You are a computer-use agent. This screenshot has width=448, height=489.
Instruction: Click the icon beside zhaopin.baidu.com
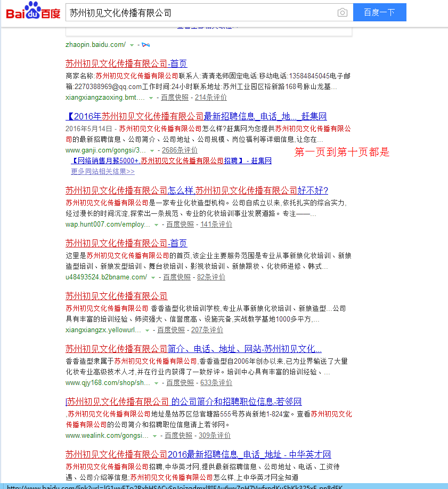click(x=145, y=45)
